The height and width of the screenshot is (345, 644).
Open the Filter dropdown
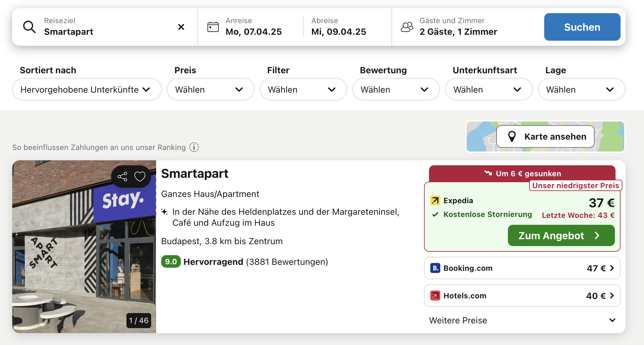click(x=303, y=89)
